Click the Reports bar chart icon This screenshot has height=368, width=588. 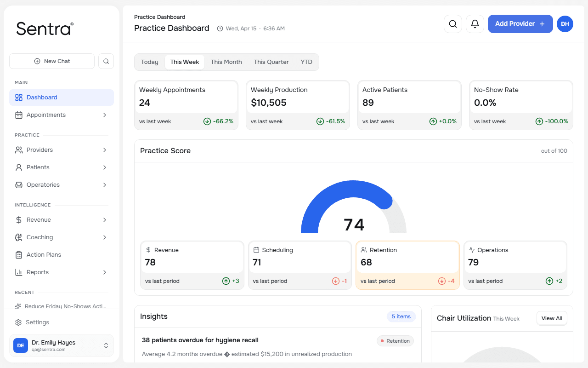coord(19,272)
